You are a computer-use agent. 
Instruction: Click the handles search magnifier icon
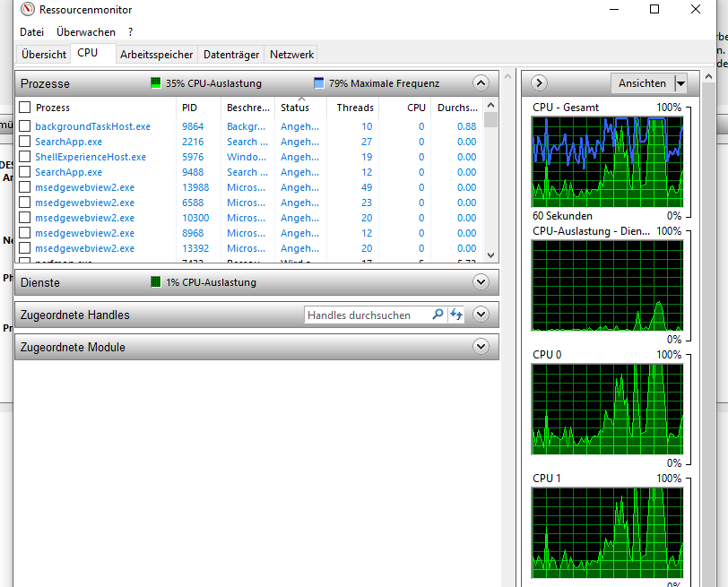click(x=438, y=315)
